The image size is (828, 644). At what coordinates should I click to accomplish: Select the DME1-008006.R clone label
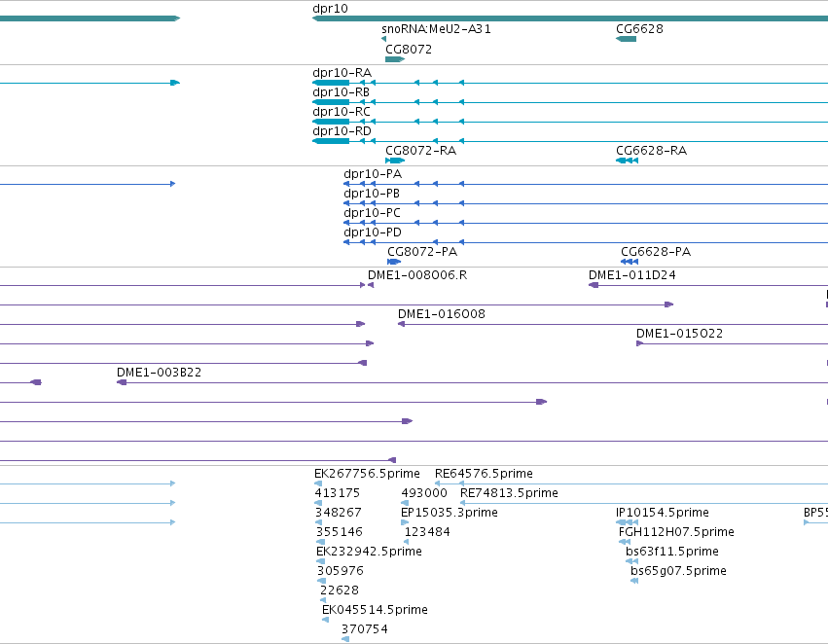pos(417,275)
